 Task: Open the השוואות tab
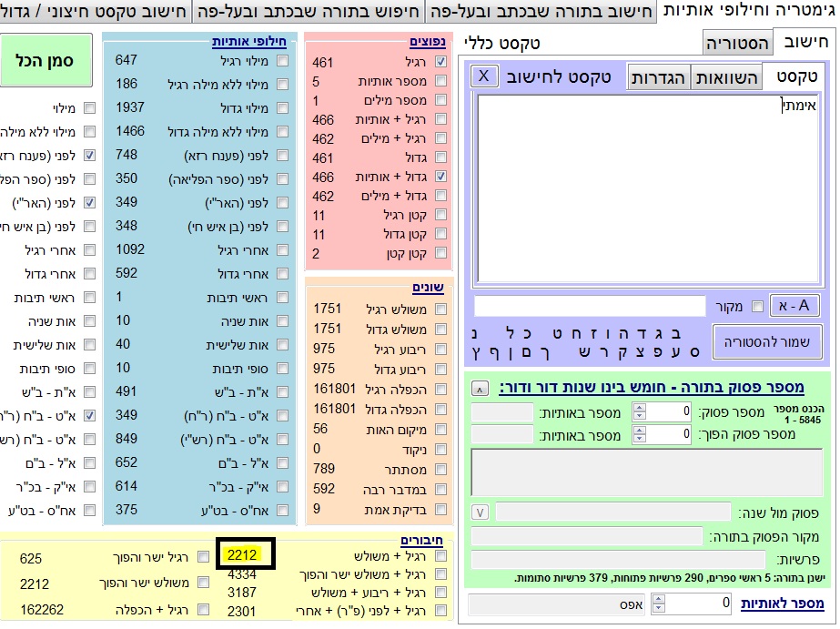[727, 77]
